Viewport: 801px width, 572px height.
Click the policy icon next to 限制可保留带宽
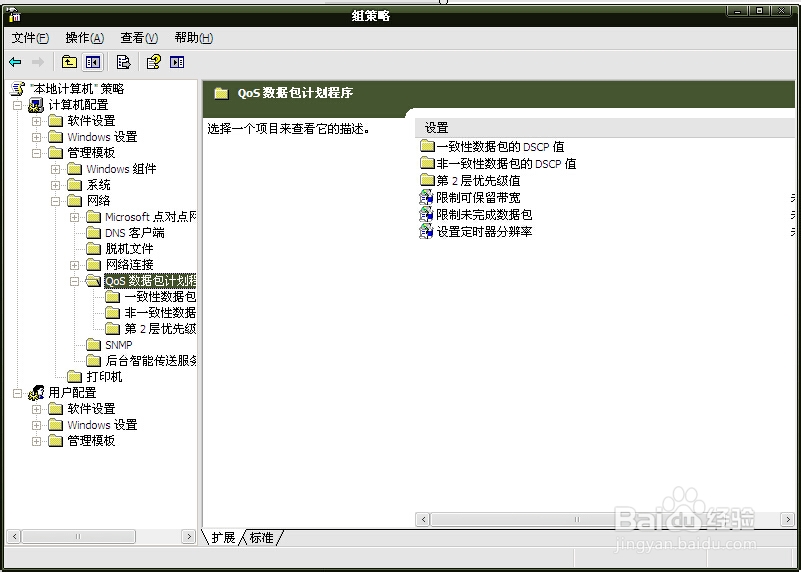(426, 198)
